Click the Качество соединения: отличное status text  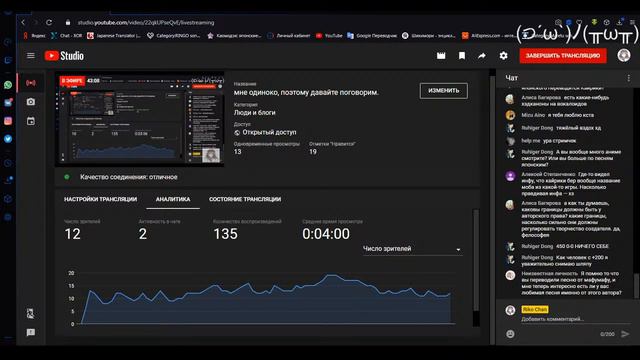(129, 177)
